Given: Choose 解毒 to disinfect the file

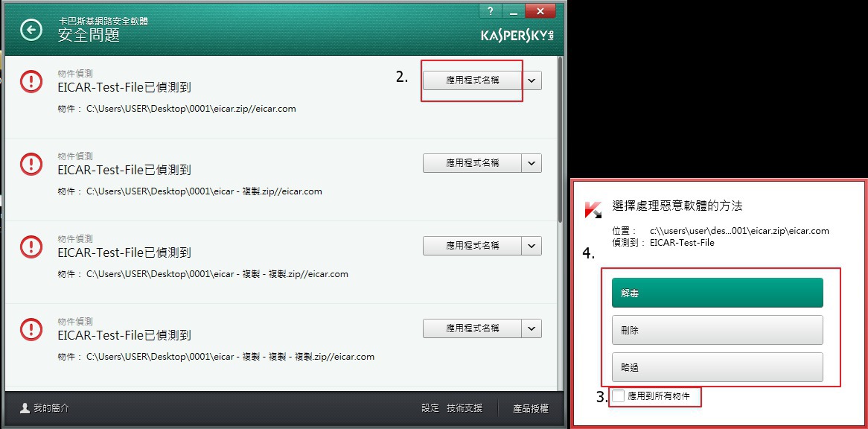Looking at the screenshot, I should [x=718, y=293].
